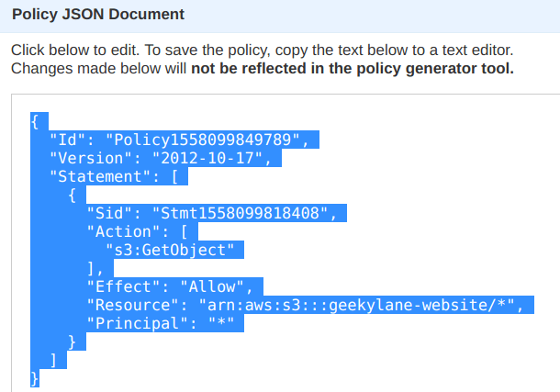Click the "s3:GetObject" action text
The height and width of the screenshot is (392, 560).
coord(170,250)
